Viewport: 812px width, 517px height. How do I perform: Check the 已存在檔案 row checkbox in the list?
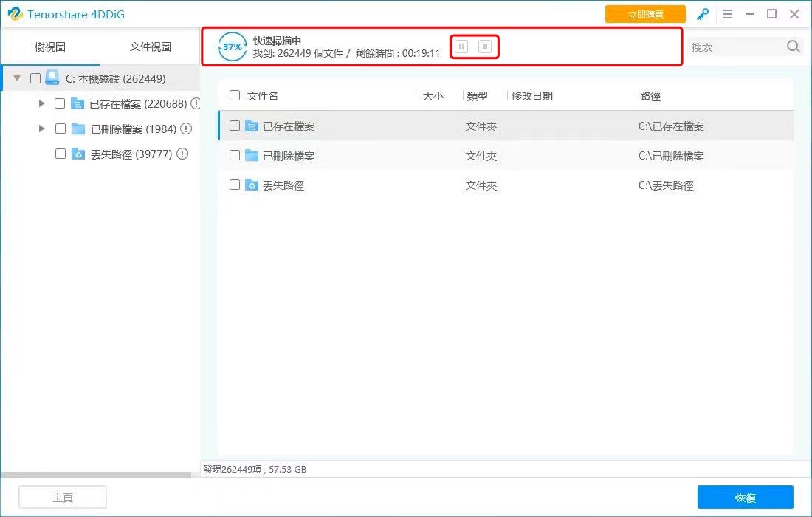coord(235,126)
